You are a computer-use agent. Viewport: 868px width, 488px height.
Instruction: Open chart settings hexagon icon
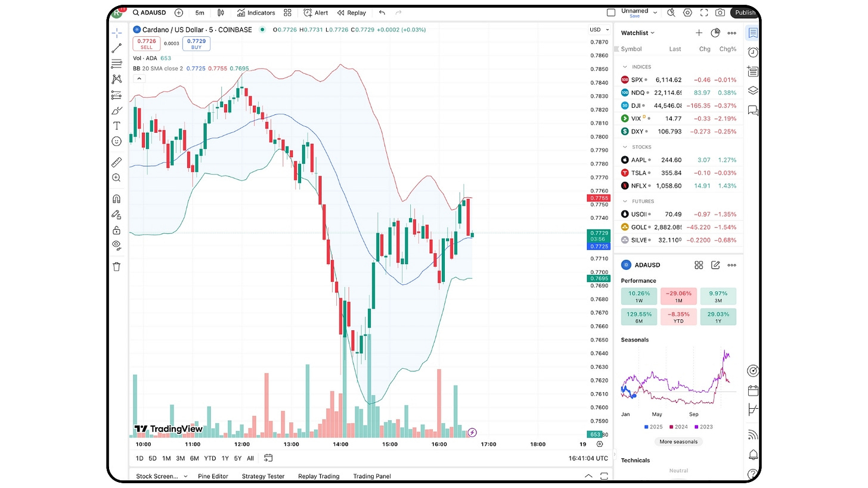click(x=687, y=13)
